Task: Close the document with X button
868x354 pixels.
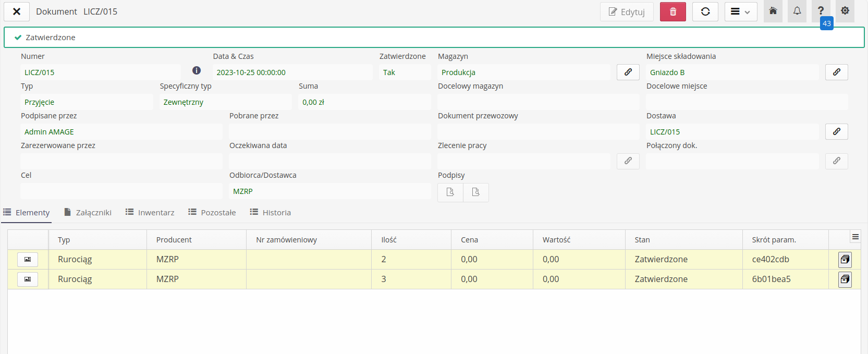Action: click(x=17, y=11)
